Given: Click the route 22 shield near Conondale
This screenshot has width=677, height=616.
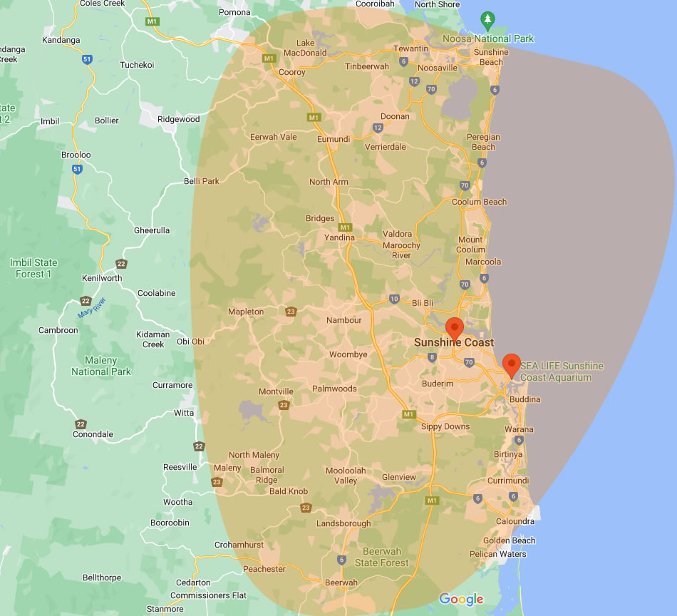Looking at the screenshot, I should (x=81, y=424).
